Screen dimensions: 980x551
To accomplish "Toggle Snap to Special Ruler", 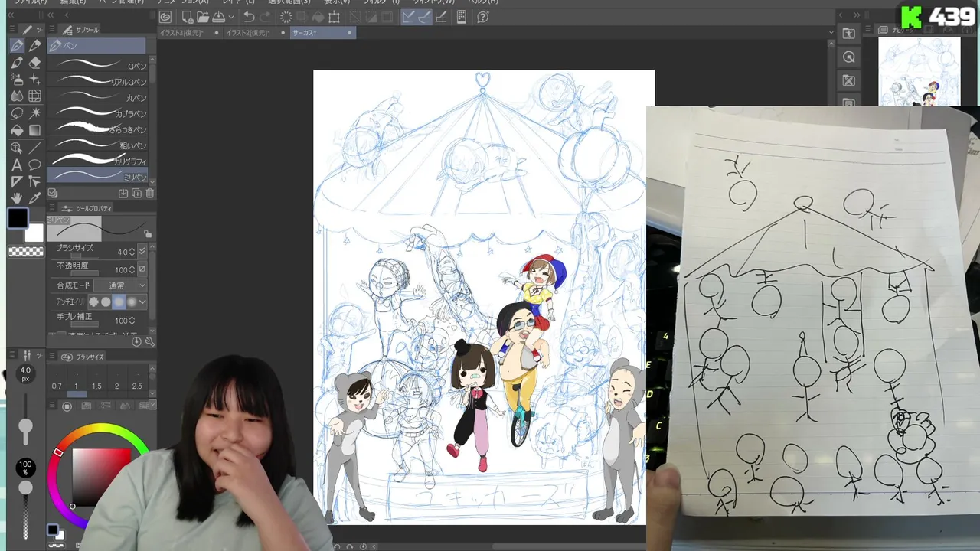I will coord(424,17).
